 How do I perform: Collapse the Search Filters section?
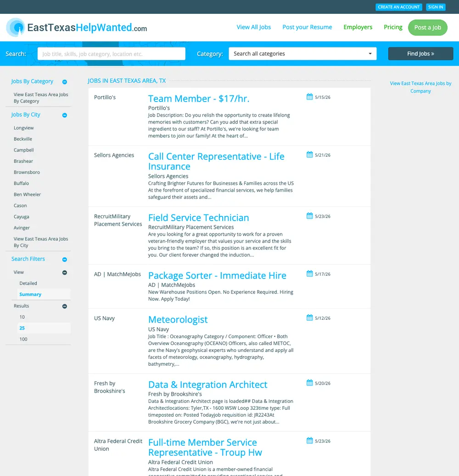click(65, 259)
